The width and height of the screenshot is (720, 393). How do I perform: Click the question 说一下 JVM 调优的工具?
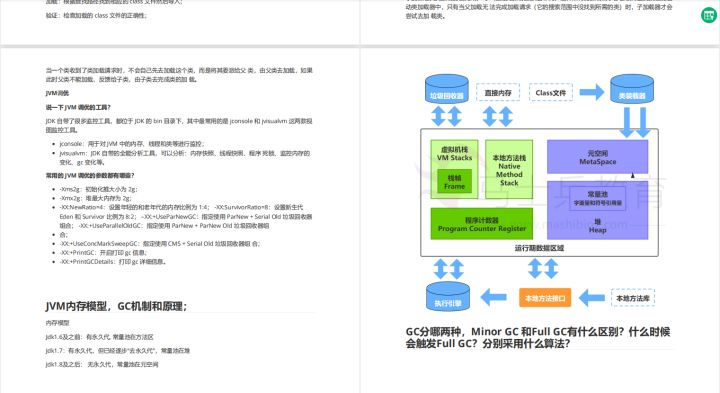[x=78, y=107]
